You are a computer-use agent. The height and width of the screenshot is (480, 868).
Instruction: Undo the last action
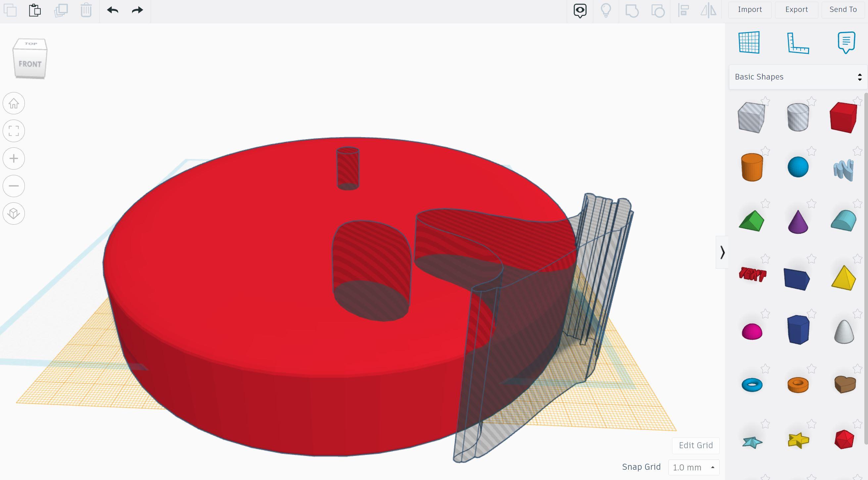click(x=113, y=10)
